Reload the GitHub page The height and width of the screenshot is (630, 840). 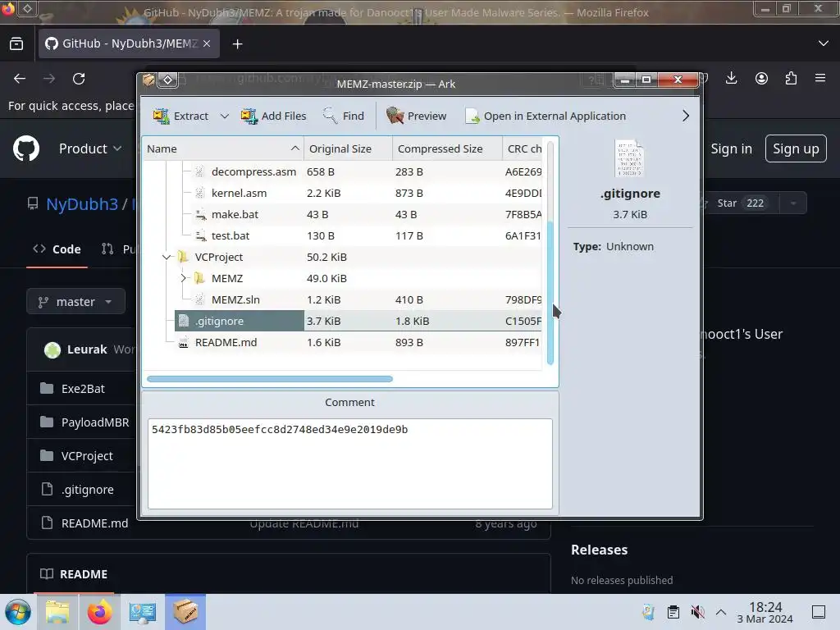[79, 79]
